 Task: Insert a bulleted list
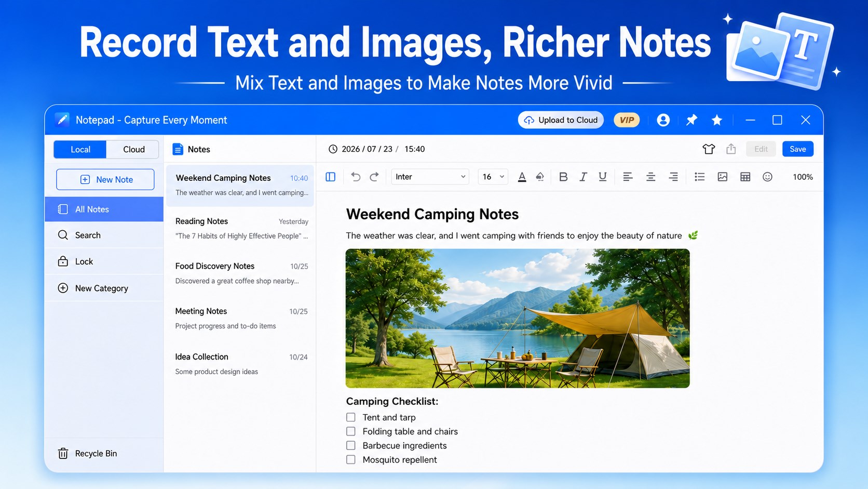699,177
